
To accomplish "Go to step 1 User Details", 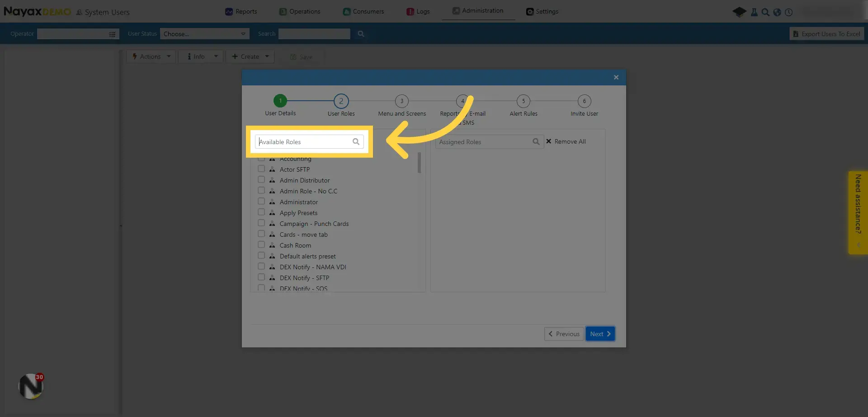I will 280,101.
